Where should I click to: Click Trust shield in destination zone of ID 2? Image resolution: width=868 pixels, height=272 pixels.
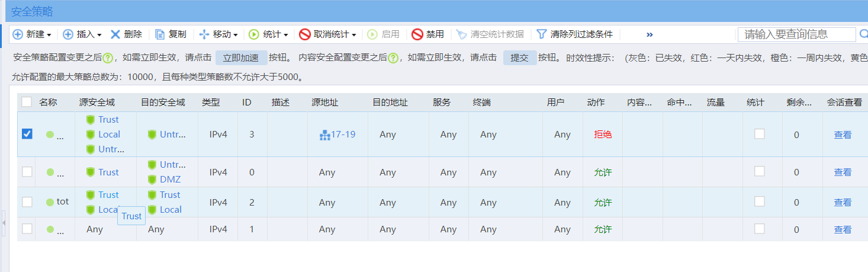(152, 195)
